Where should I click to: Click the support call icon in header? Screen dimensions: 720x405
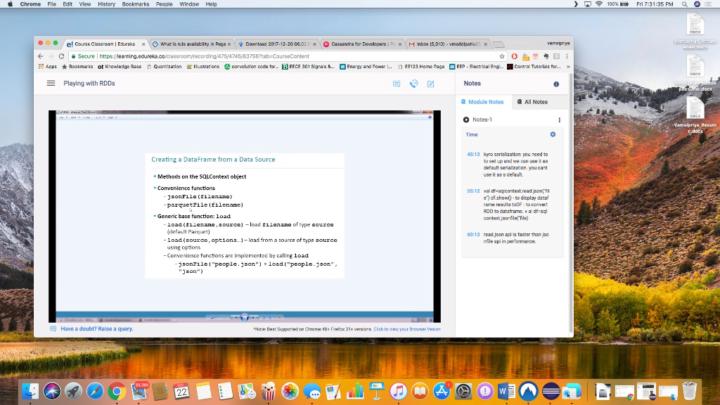tap(414, 83)
